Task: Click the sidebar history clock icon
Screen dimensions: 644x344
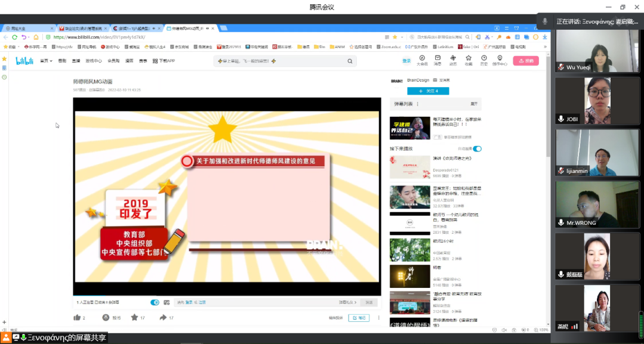Action: coord(4,77)
